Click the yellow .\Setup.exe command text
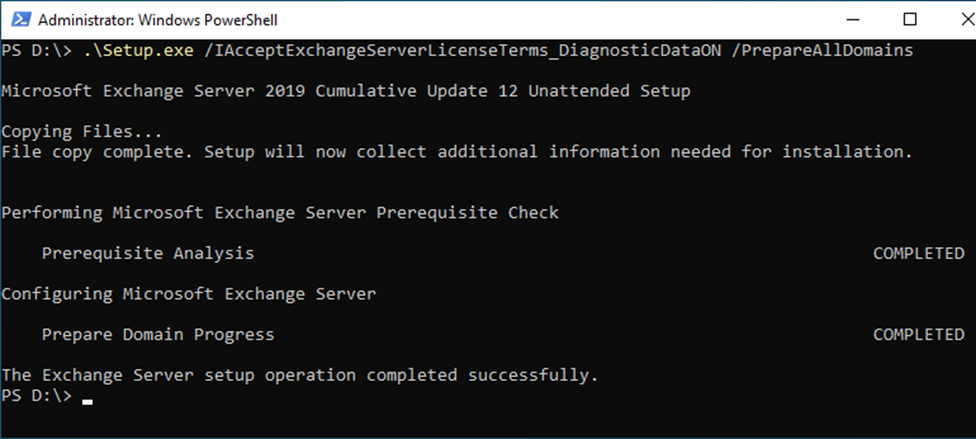This screenshot has height=439, width=976. [x=138, y=51]
